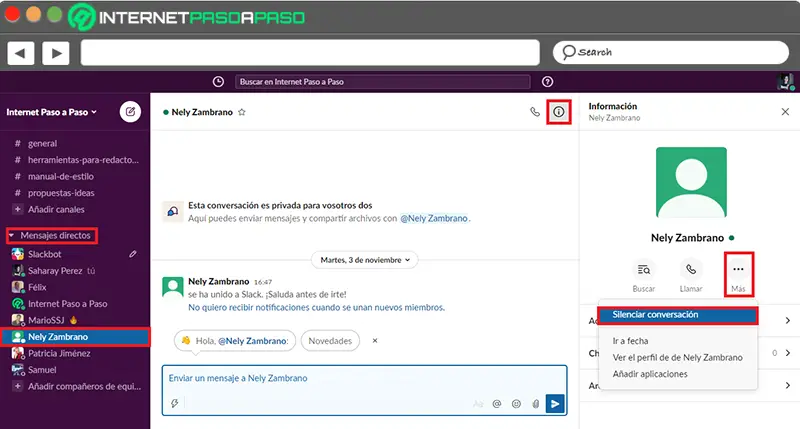Screen dimensions: 800x429
Task: Open the Internet Paso a Paso workspace dropdown
Action: 51,112
